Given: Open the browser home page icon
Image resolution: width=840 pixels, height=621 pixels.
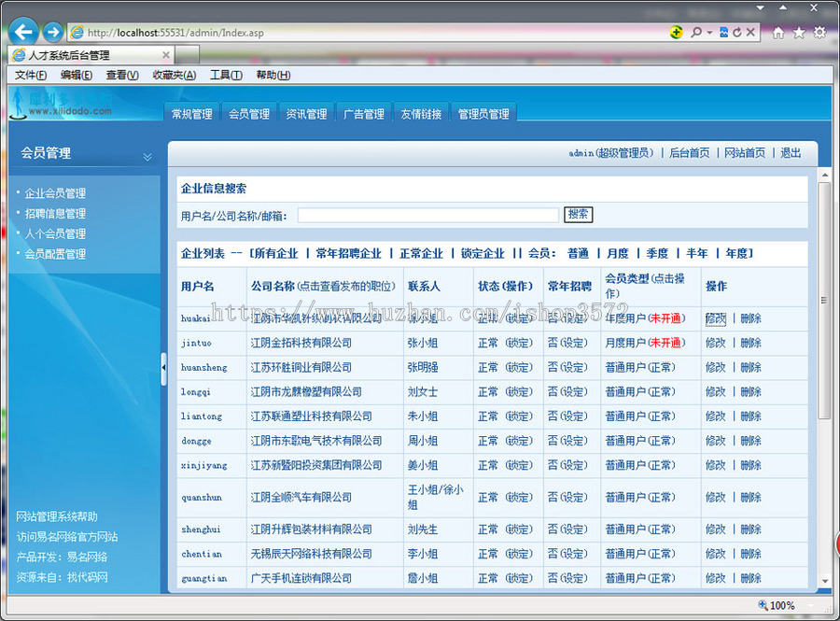Looking at the screenshot, I should (778, 34).
